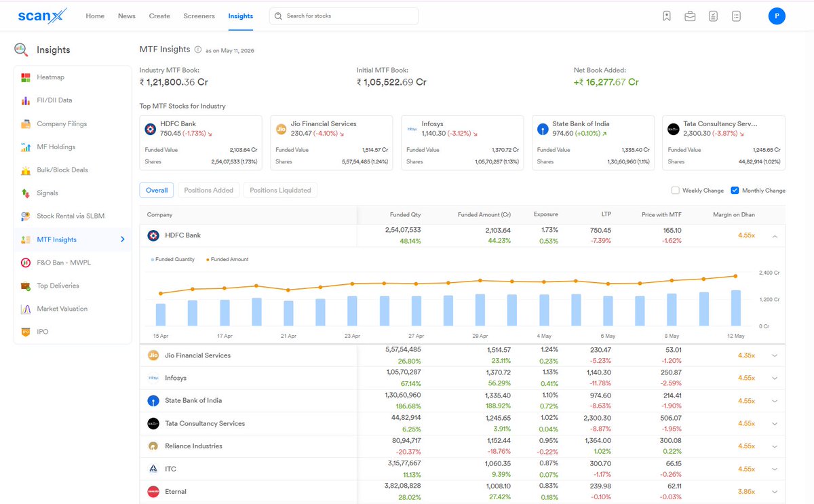Click the info icon next to MTF Insights

(198, 50)
